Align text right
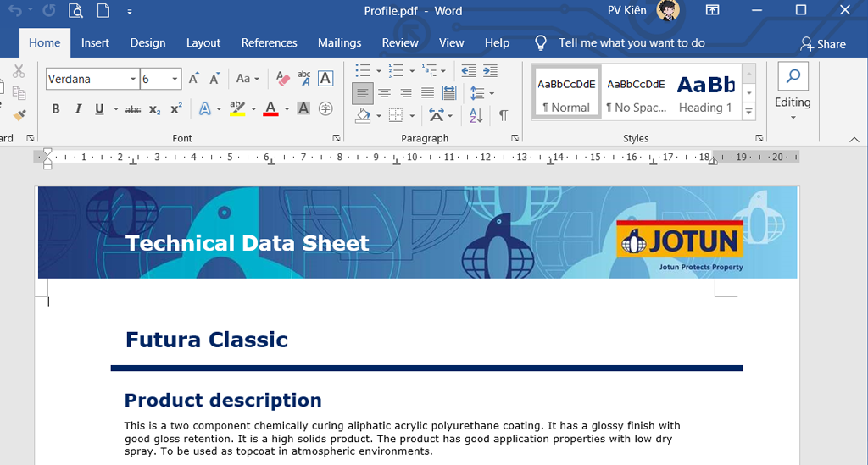This screenshot has height=465, width=868. tap(406, 93)
